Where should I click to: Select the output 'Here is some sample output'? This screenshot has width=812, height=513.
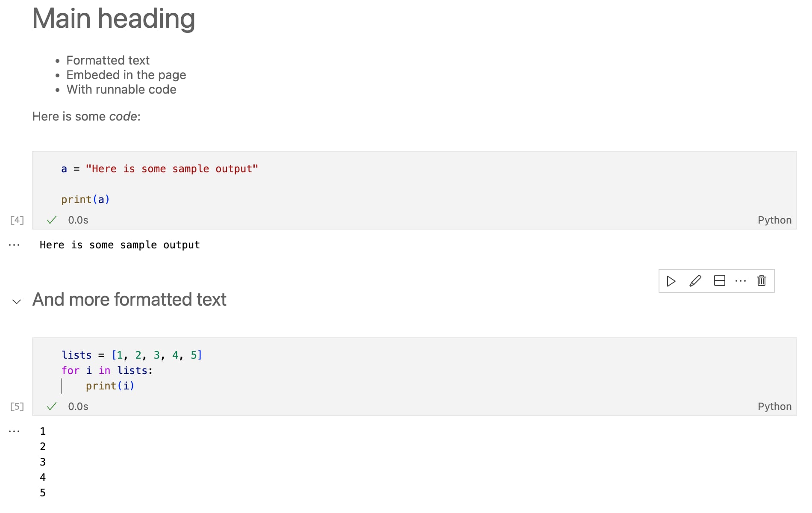[120, 245]
